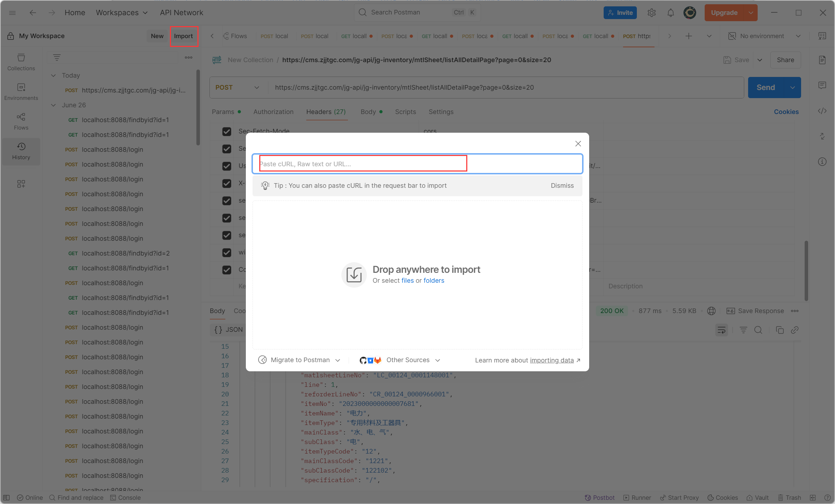Open the notifications bell
835x504 pixels.
[671, 13]
